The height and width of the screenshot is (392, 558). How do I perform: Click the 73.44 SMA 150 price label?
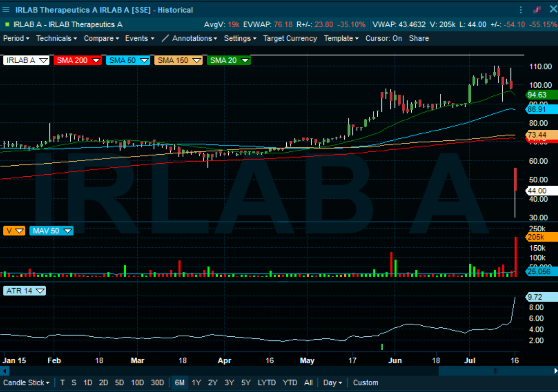pyautogui.click(x=542, y=135)
